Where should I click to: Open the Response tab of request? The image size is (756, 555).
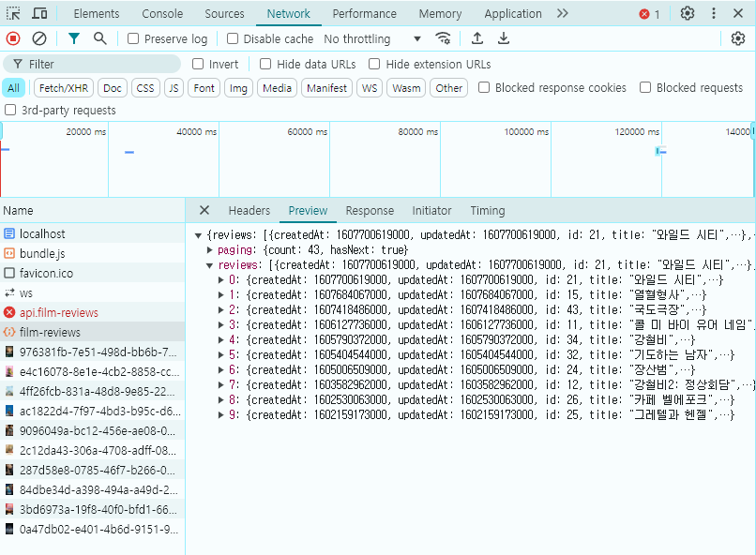coord(370,211)
